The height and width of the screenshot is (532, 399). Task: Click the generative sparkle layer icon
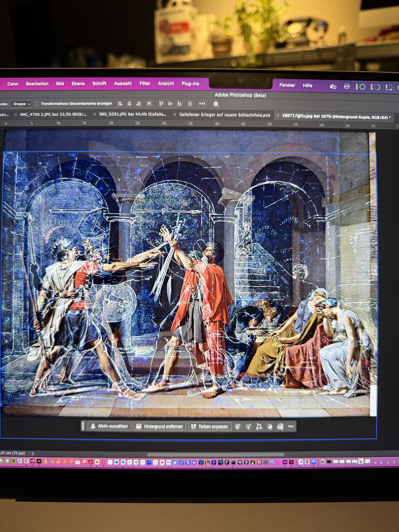(238, 426)
